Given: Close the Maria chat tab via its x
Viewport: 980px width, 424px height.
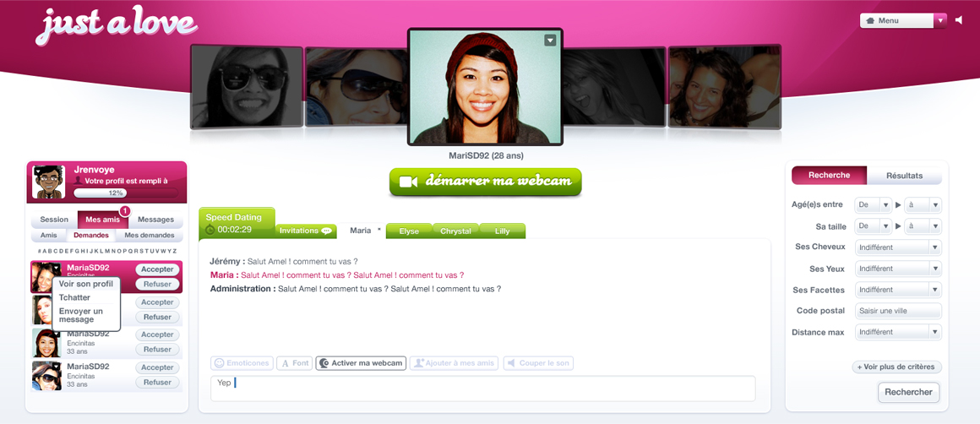Looking at the screenshot, I should (378, 231).
